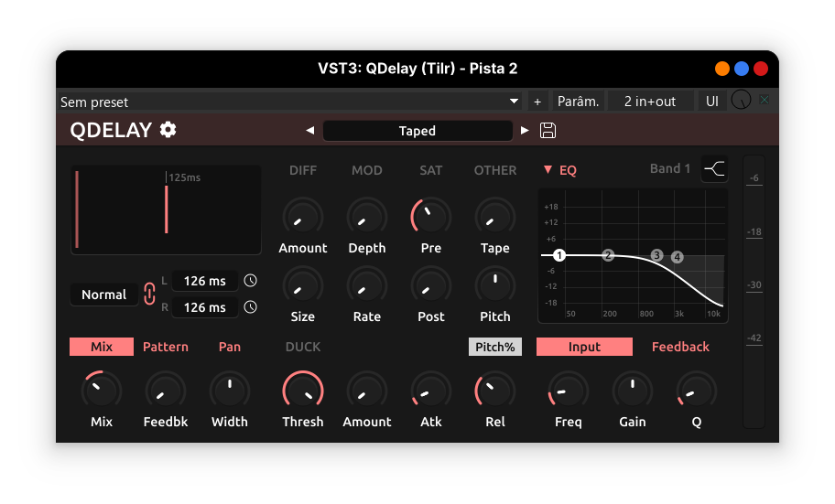
Task: Toggle the DIFF section on
Action: click(x=303, y=170)
